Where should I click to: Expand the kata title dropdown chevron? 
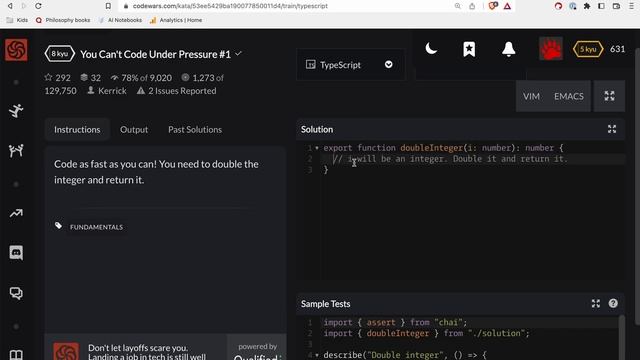point(238,53)
